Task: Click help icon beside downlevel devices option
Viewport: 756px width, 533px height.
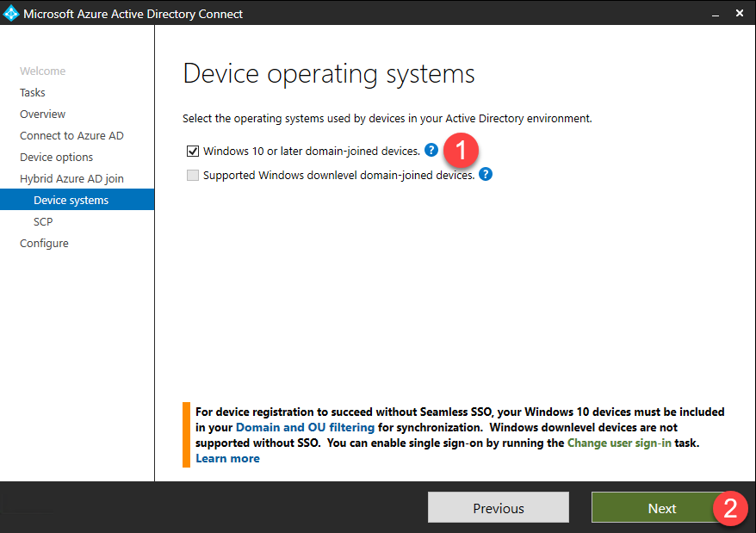Action: [x=486, y=175]
